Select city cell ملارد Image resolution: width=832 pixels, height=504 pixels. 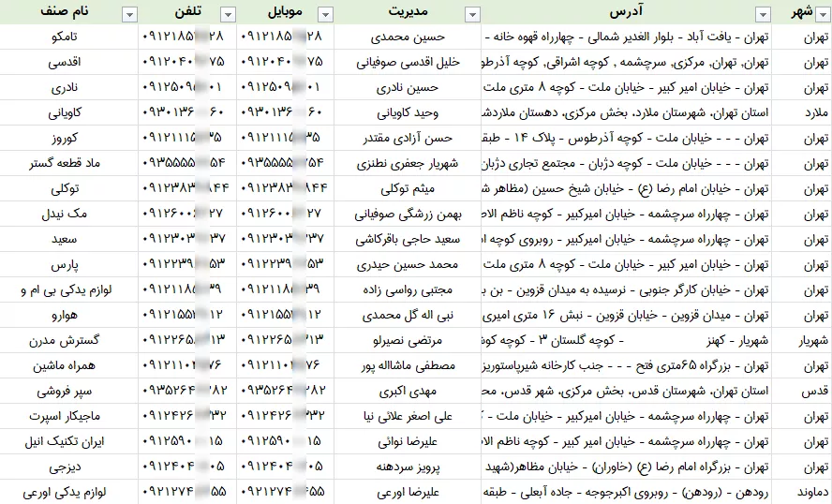[802, 112]
